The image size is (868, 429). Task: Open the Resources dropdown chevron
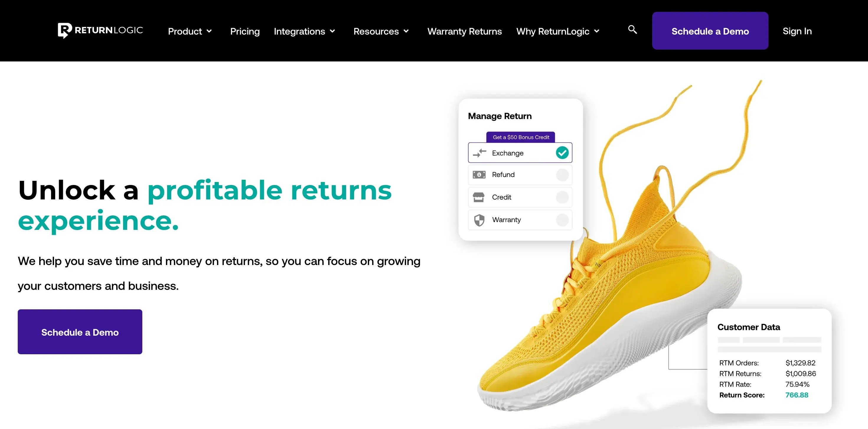coord(406,31)
